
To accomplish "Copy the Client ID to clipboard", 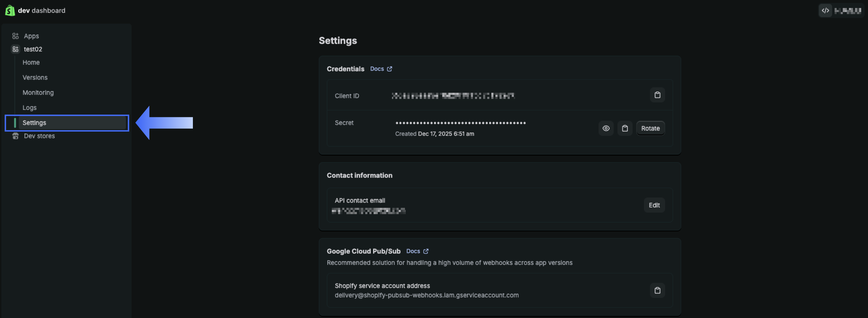I will pos(657,95).
